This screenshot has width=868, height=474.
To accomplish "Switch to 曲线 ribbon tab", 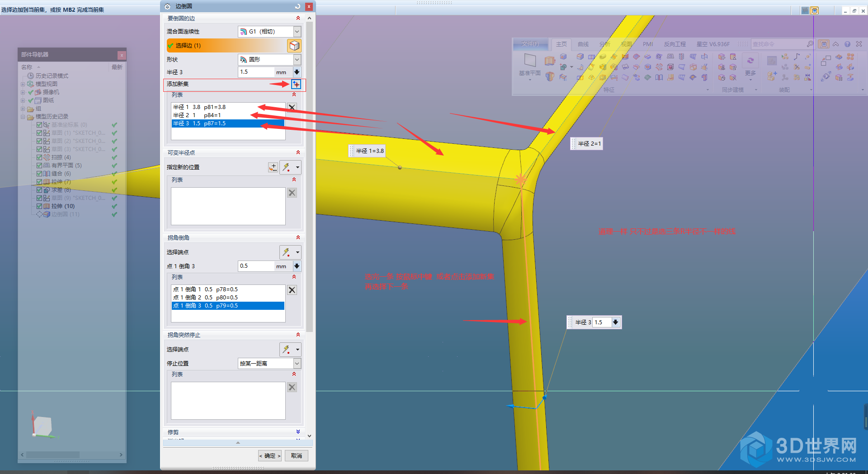I will tap(583, 44).
